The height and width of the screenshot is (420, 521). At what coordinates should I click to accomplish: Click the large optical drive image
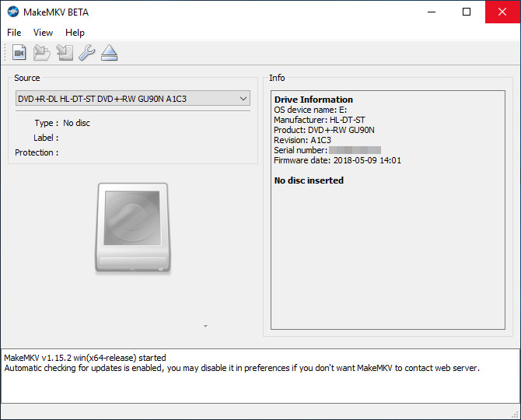click(x=132, y=227)
